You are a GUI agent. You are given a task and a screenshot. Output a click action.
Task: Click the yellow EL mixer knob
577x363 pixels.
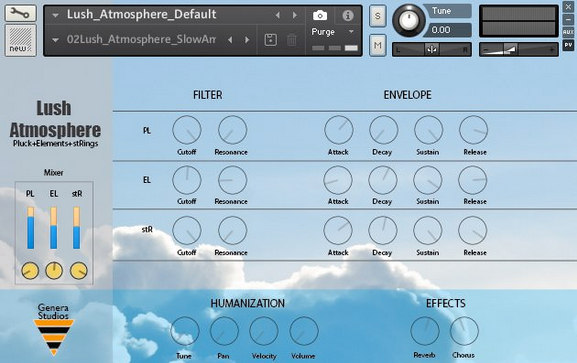(54, 271)
